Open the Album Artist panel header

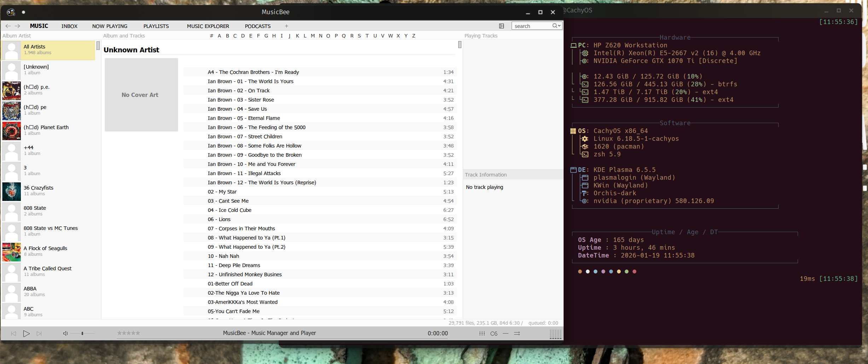click(17, 36)
